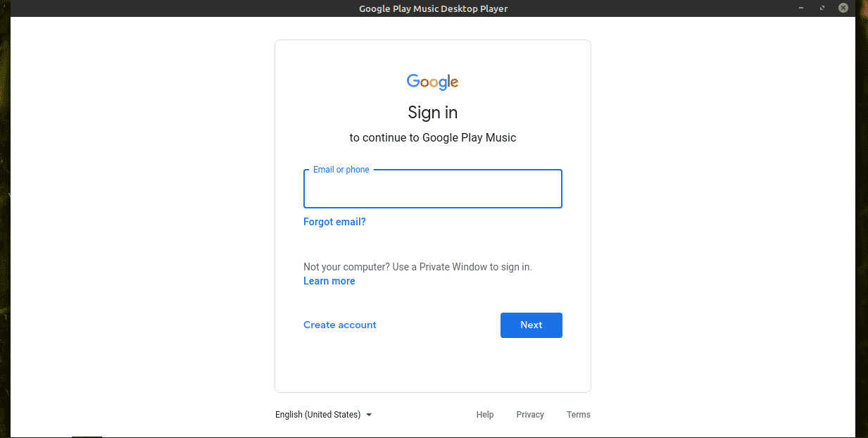The height and width of the screenshot is (438, 868).
Task: Click the Sign in heading
Action: 432,113
